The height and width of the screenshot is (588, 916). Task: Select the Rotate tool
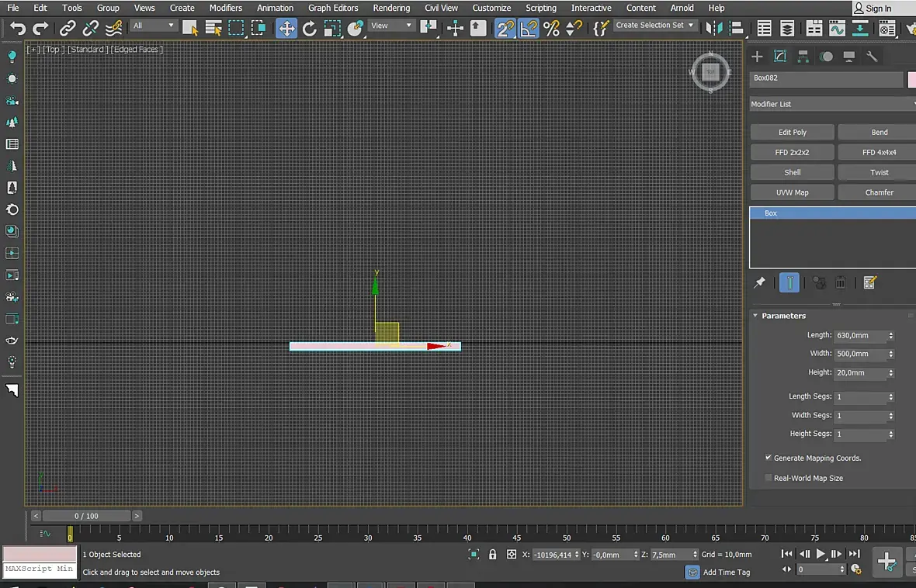pos(310,29)
